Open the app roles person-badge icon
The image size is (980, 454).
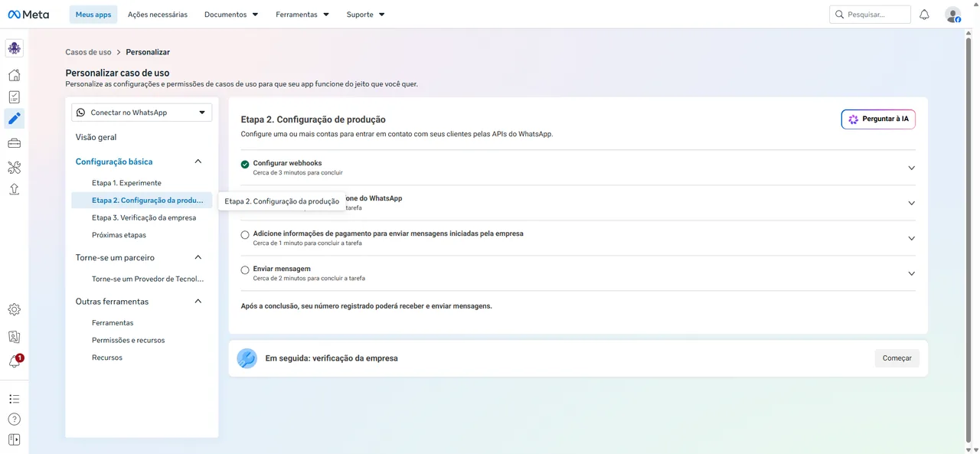15,336
